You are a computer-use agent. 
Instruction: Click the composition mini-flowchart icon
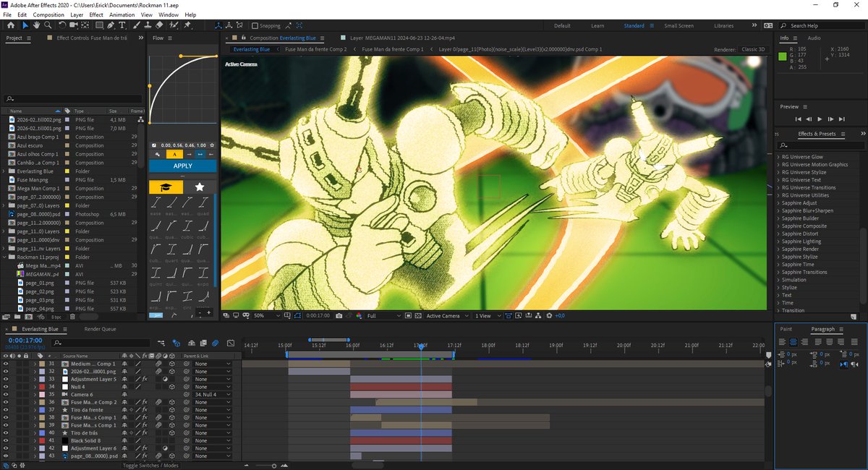pyautogui.click(x=161, y=343)
